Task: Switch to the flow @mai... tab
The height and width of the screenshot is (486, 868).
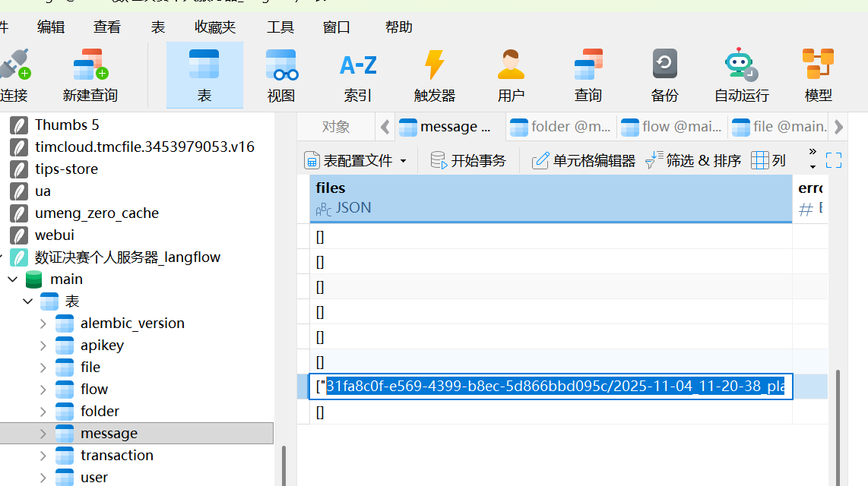Action: (x=671, y=127)
